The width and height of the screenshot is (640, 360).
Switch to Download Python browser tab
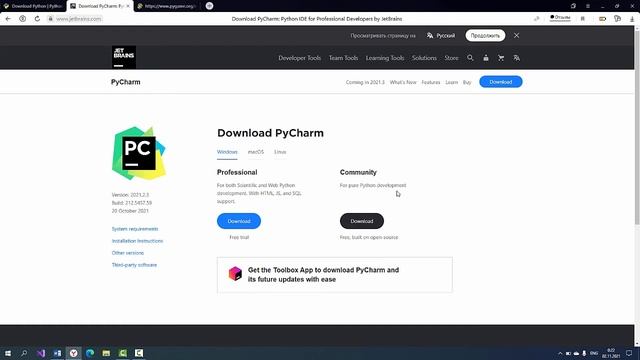coord(33,6)
